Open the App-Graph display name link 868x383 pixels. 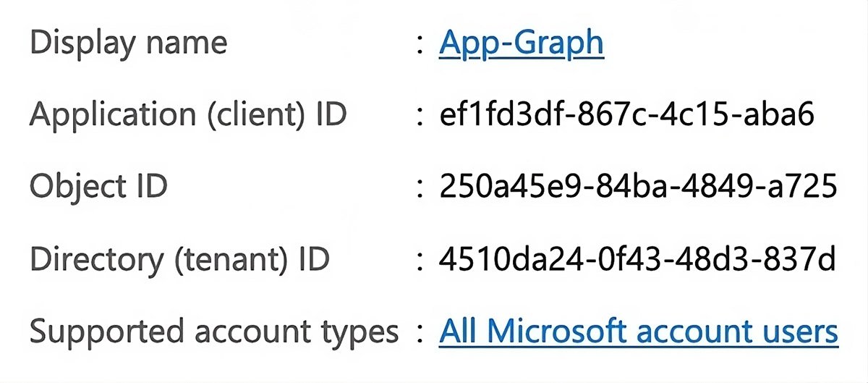[521, 43]
